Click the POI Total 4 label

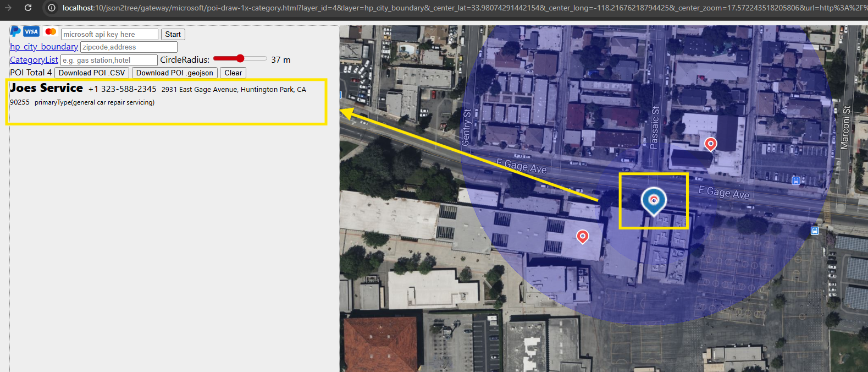coord(31,73)
